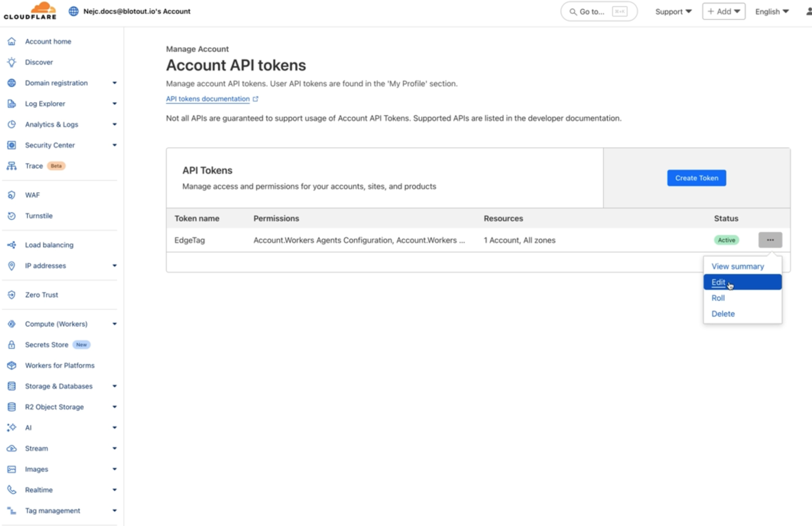812x526 pixels.
Task: Open the English language dropdown
Action: (x=772, y=12)
